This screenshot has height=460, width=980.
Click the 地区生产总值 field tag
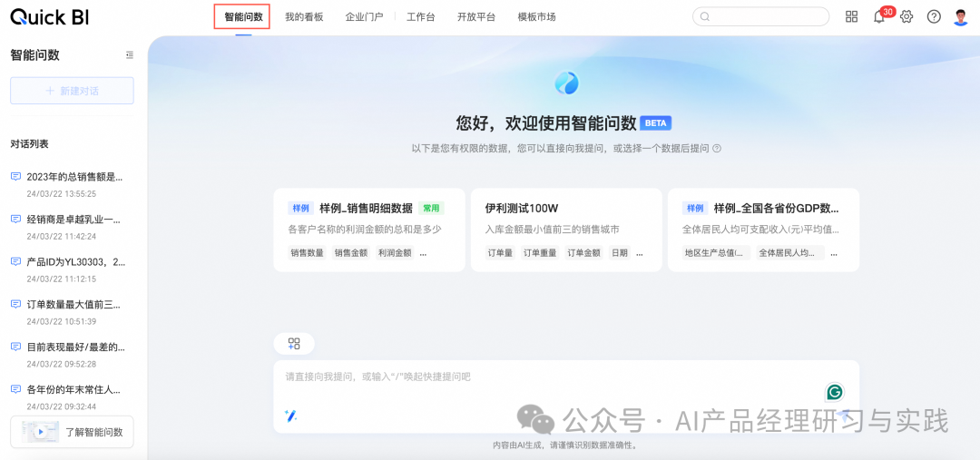(716, 253)
